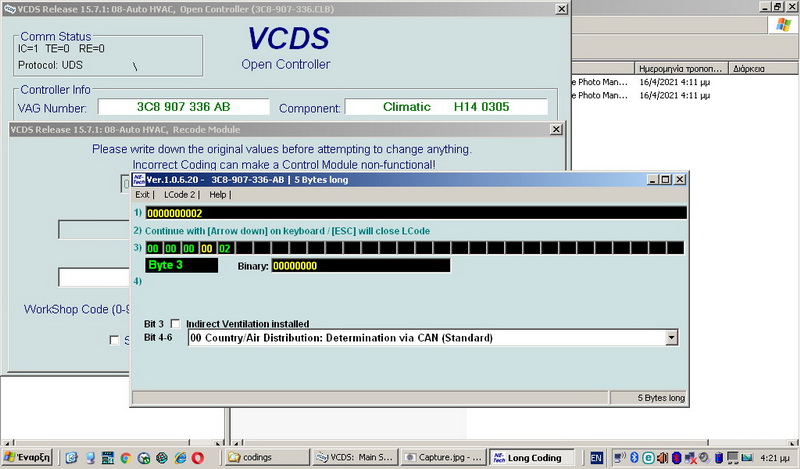Screen dimensions: 800x469
Task: Click the red Bluetooth tray icon
Action: [677, 458]
